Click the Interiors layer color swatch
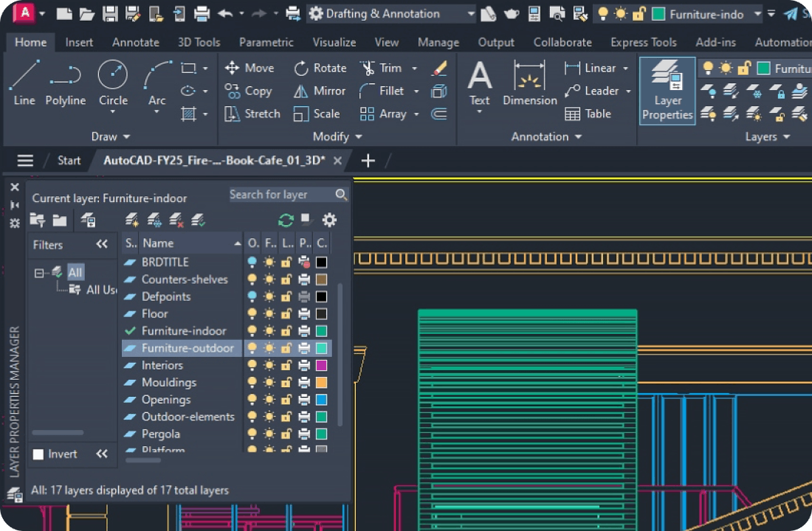Viewport: 812px width, 531px height. coord(323,365)
